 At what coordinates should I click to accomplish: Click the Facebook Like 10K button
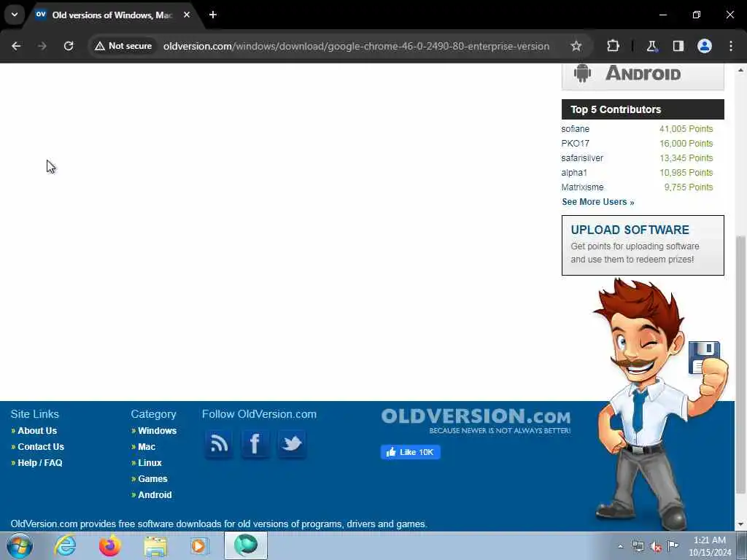(x=410, y=452)
